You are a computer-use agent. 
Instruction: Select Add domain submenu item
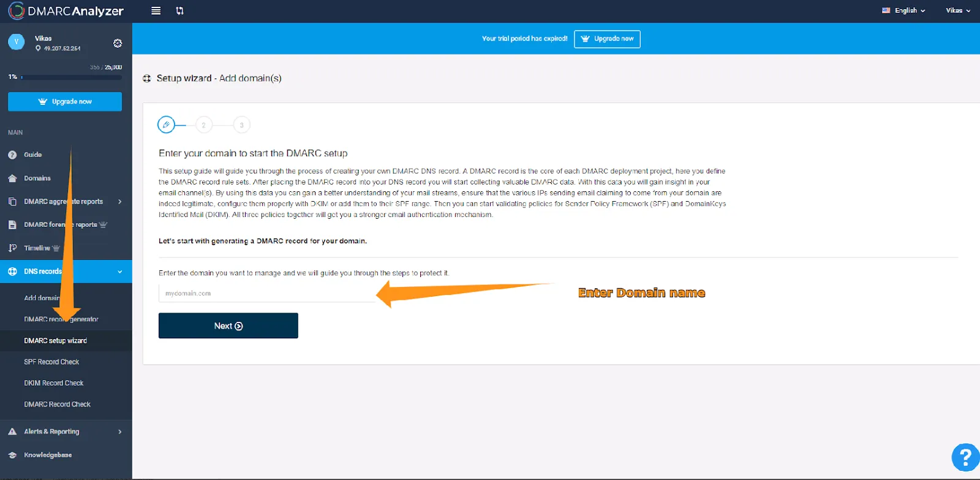click(x=66, y=298)
